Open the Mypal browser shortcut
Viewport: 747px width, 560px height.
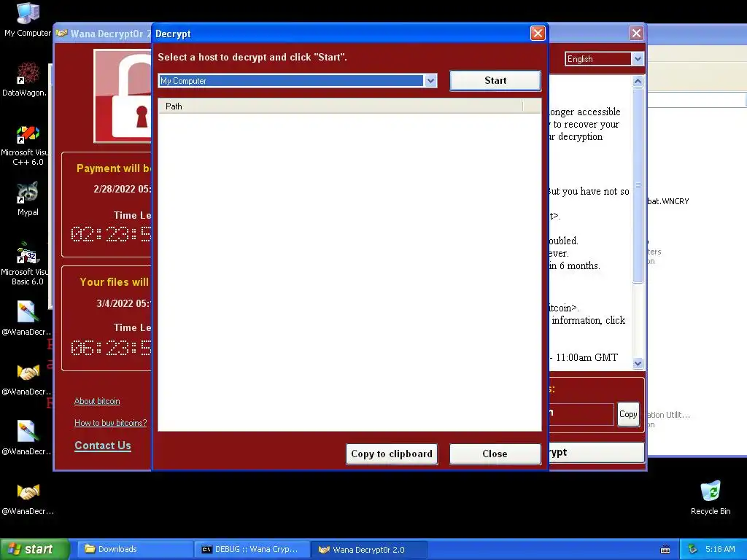click(x=28, y=199)
